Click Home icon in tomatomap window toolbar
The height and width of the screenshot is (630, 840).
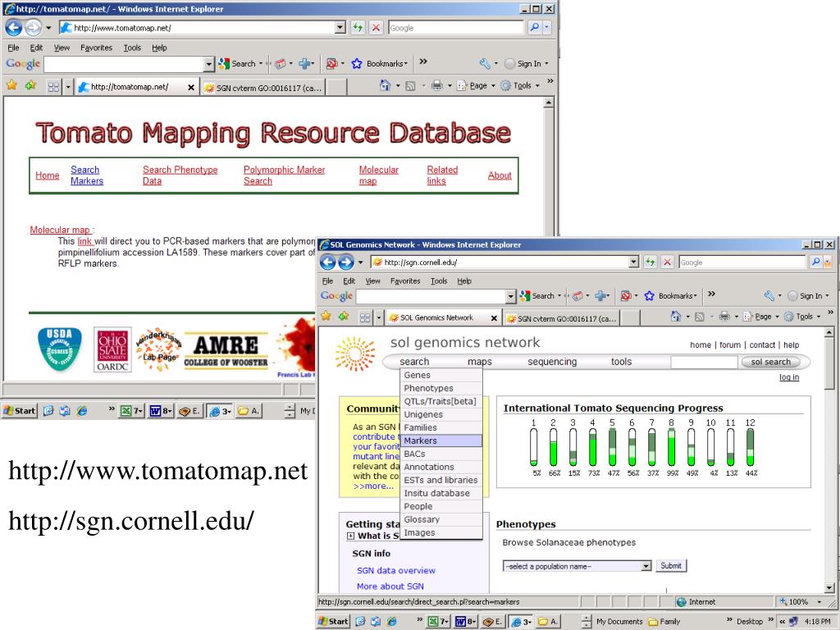[385, 85]
